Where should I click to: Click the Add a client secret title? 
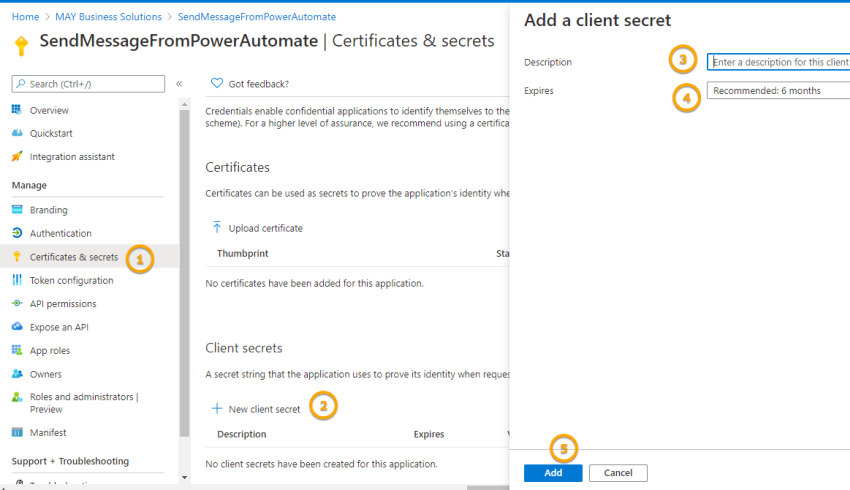click(597, 20)
